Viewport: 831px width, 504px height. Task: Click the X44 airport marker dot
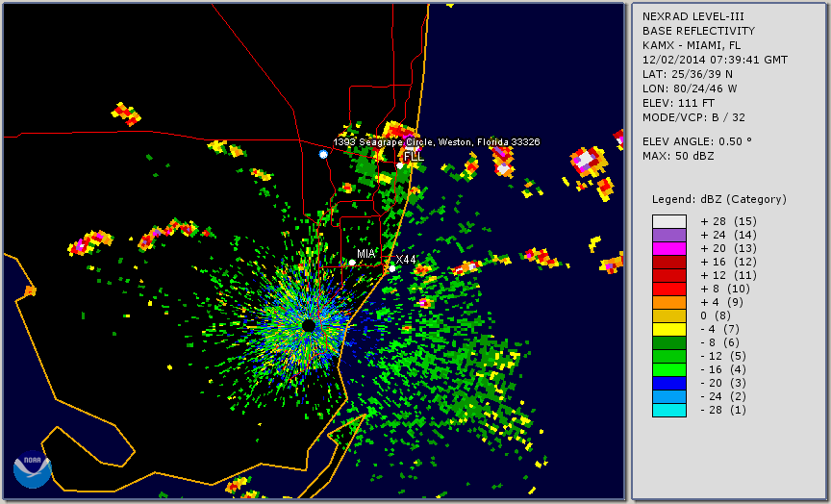click(392, 268)
